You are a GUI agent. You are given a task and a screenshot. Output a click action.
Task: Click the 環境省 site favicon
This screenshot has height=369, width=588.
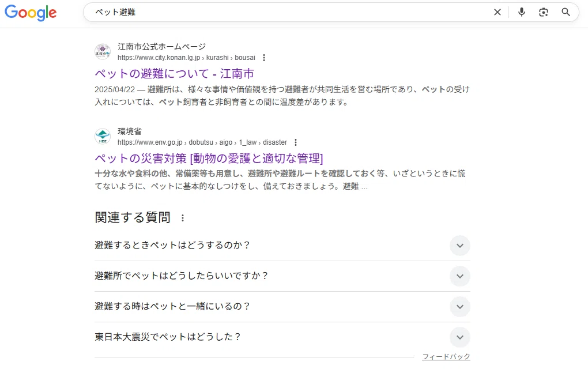pyautogui.click(x=103, y=137)
